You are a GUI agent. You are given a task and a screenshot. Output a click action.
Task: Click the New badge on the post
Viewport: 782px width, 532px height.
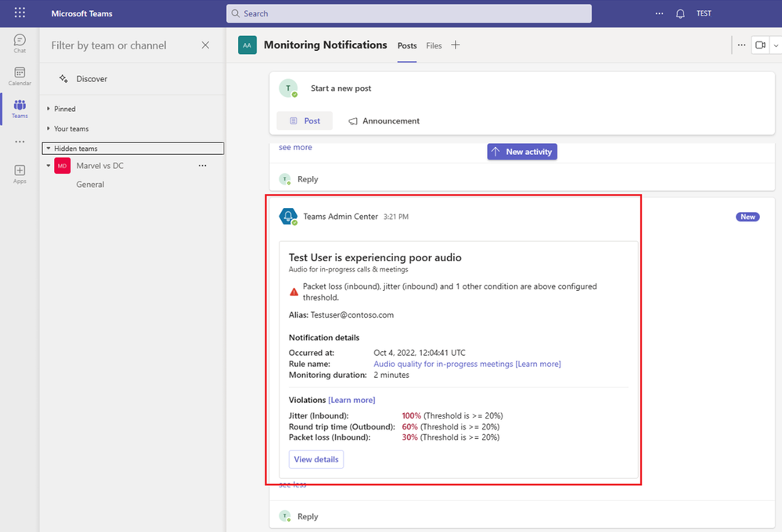748,217
